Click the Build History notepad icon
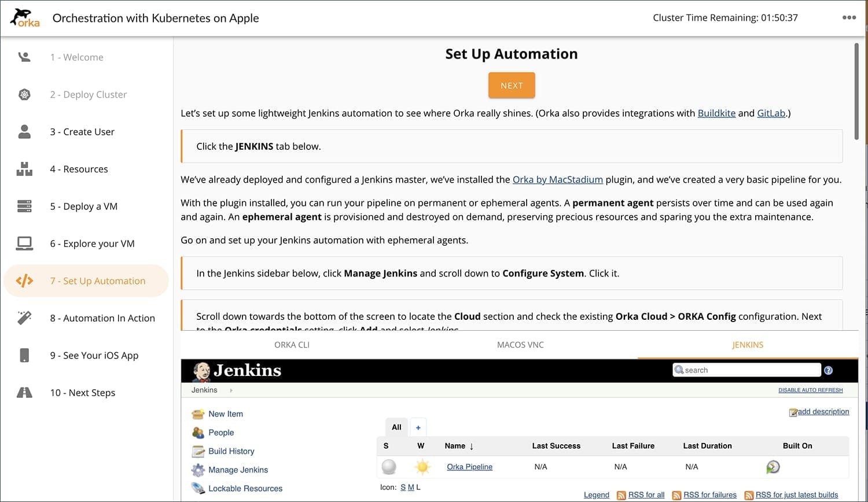Image resolution: width=868 pixels, height=502 pixels. coord(198,451)
